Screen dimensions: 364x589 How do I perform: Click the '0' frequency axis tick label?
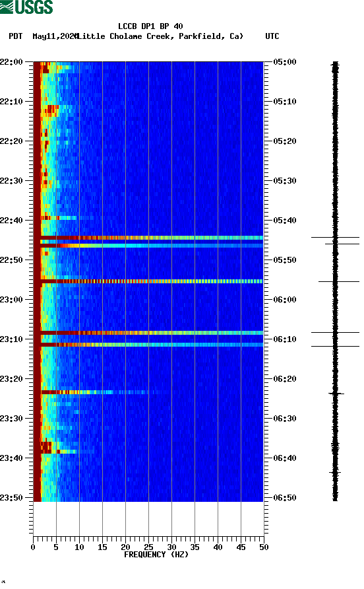(33, 547)
